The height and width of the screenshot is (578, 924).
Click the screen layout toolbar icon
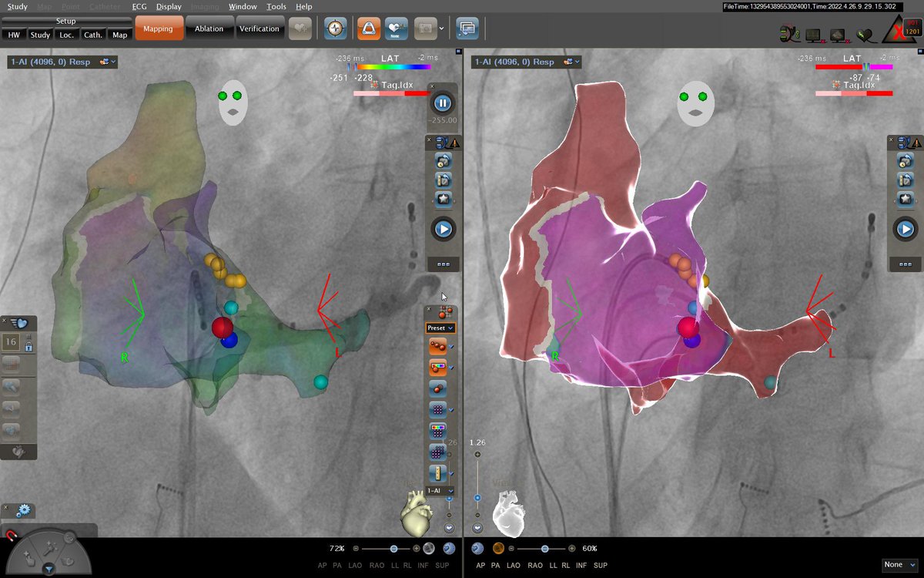[466, 29]
